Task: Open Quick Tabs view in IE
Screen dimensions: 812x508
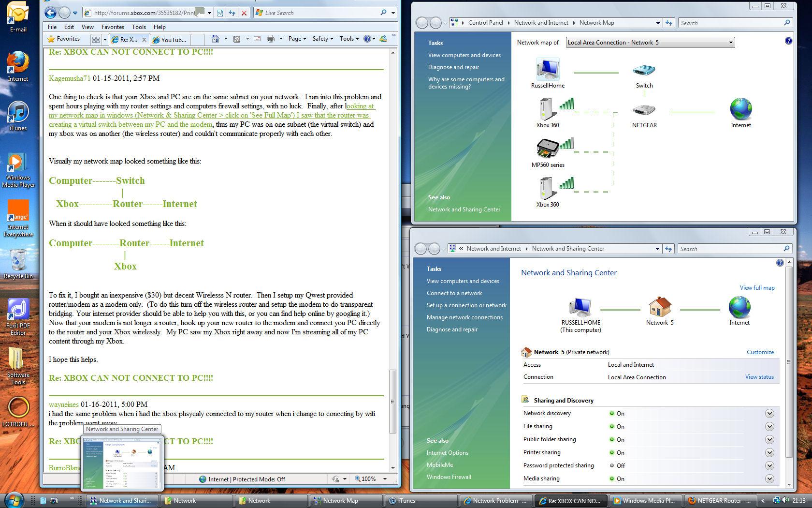Action: tap(96, 40)
